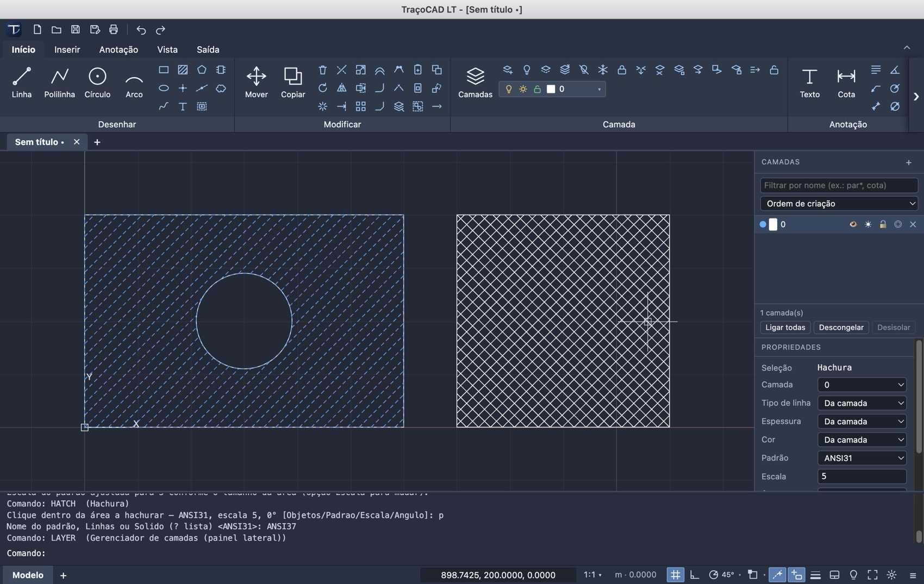Open the Tipo de linha dropdown
Screen dimensions: 924x584
[x=861, y=403]
